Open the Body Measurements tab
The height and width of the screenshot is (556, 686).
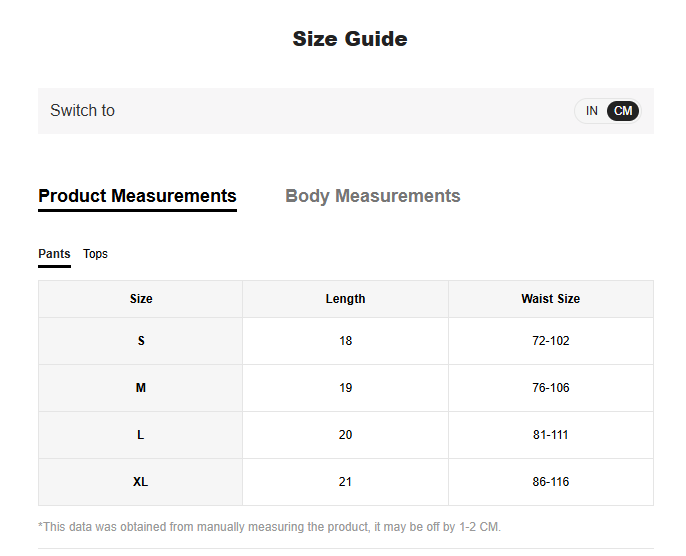[373, 196]
